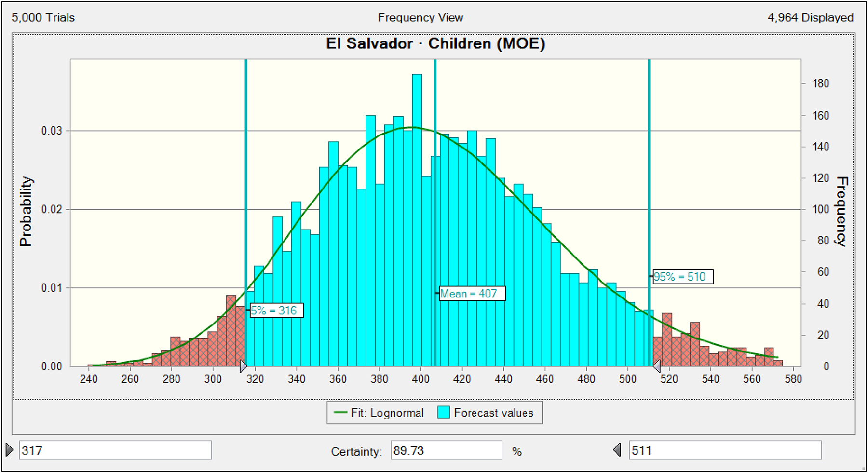Focus the lower bound field showing 317

[115, 450]
